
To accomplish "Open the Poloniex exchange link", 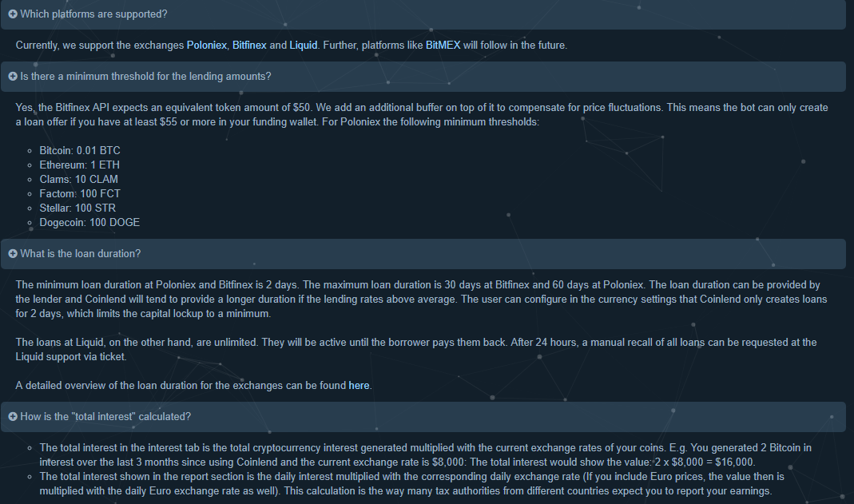I will click(206, 46).
